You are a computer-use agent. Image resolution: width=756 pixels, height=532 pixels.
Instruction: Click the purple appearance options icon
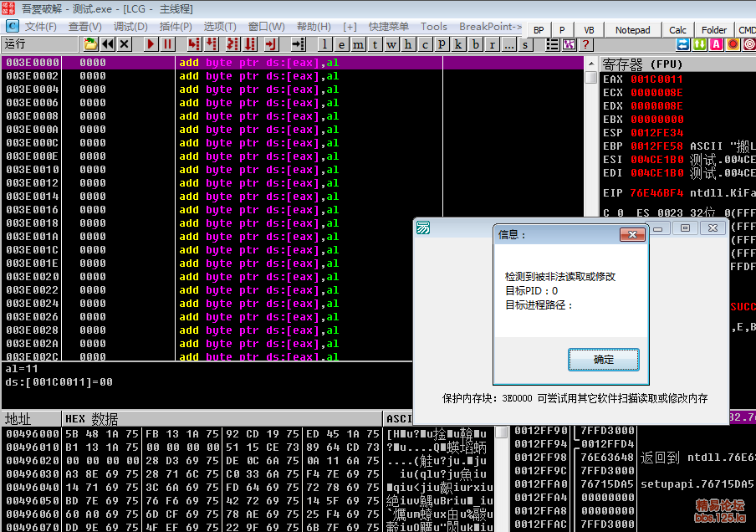570,44
